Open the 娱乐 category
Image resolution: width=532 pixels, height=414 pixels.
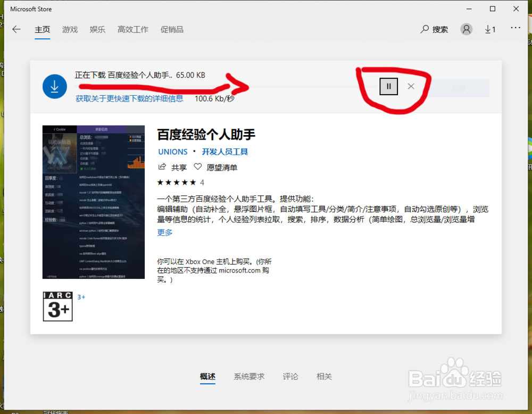[97, 29]
